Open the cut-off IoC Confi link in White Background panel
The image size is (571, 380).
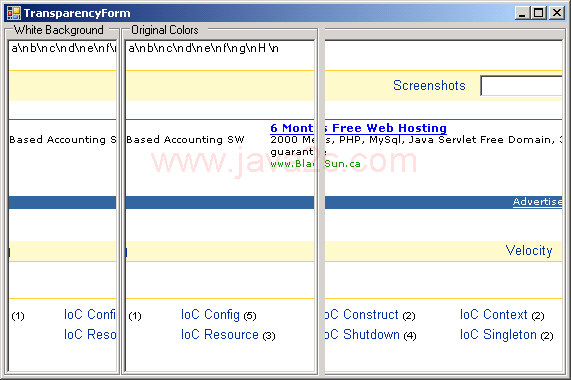click(90, 315)
